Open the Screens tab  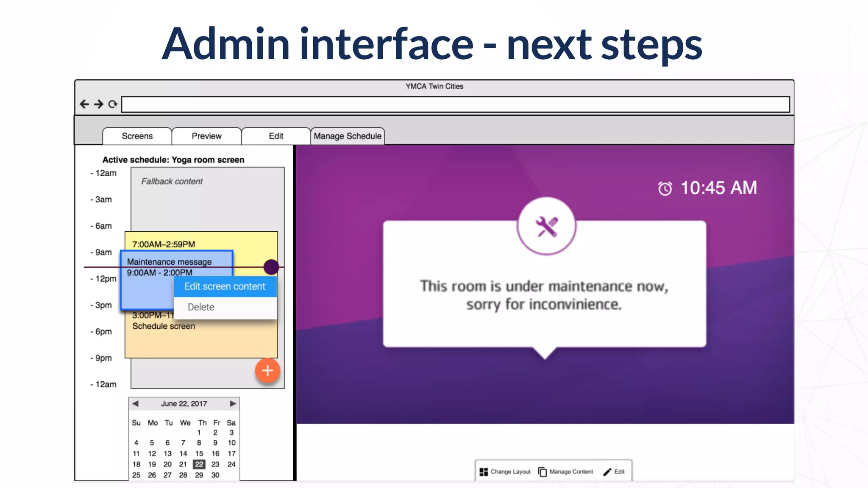(x=137, y=136)
